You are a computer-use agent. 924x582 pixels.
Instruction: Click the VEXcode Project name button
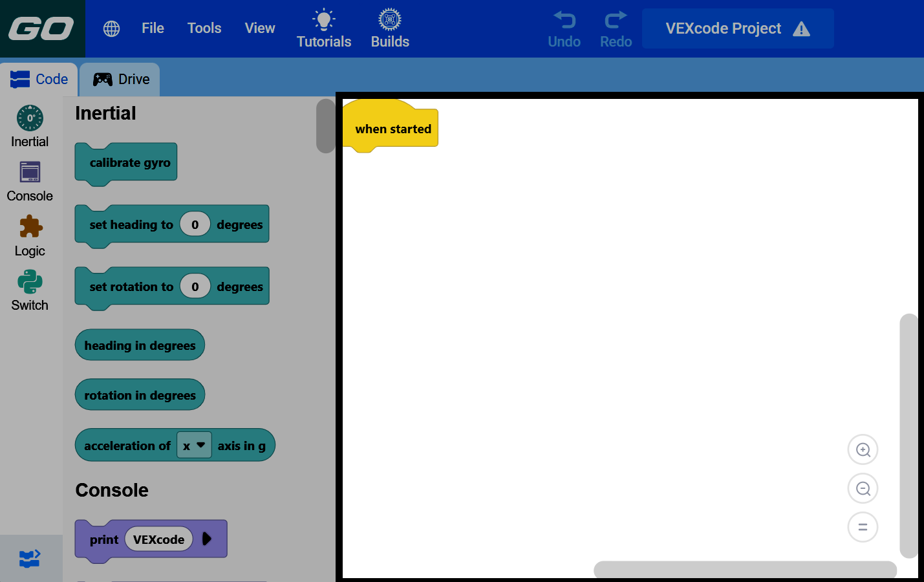tap(738, 28)
